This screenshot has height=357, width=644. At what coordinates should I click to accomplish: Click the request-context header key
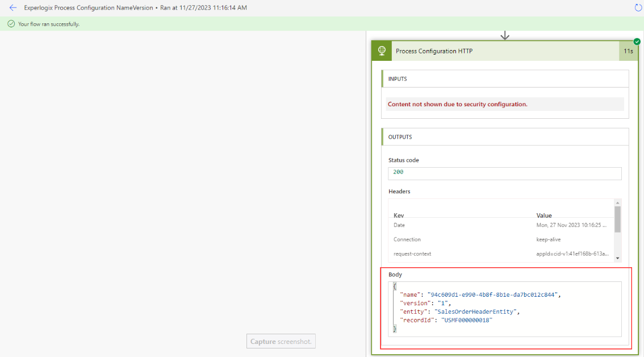pyautogui.click(x=412, y=254)
